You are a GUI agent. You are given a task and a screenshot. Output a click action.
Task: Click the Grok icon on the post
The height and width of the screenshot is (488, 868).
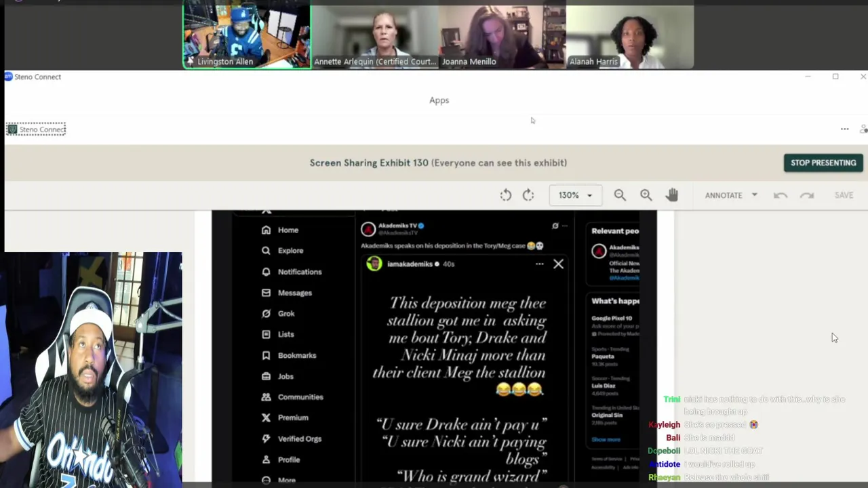click(555, 226)
